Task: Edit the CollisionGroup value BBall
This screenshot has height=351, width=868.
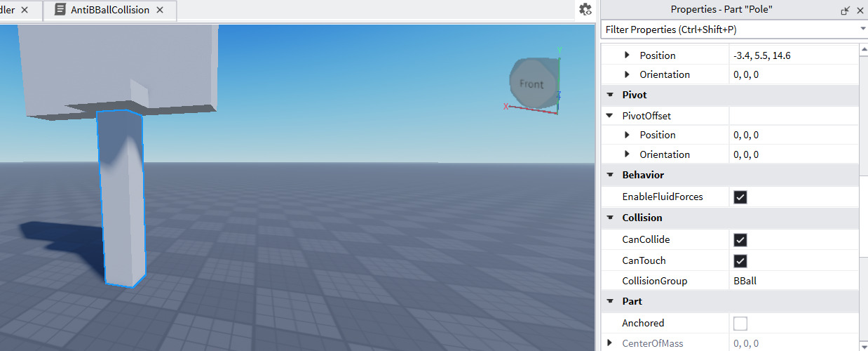Action: click(x=794, y=281)
